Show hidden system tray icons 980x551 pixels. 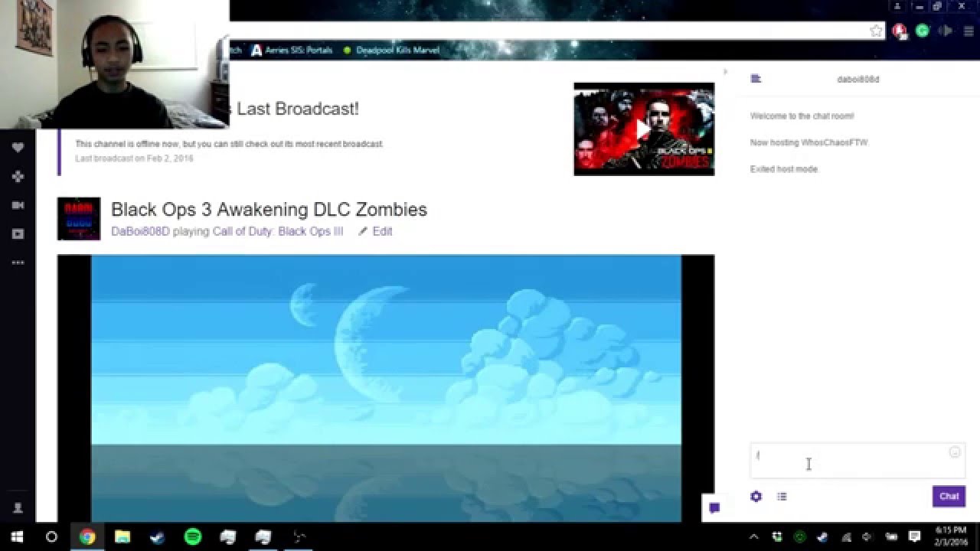753,536
